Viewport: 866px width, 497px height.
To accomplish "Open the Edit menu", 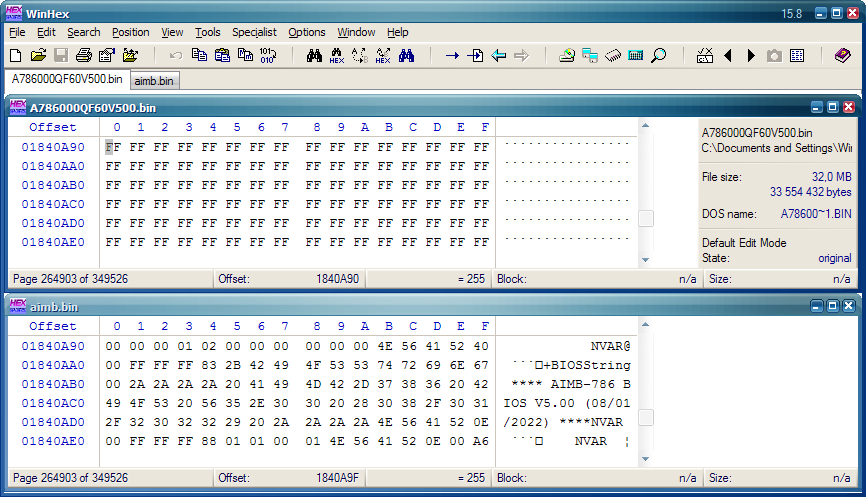I will pos(46,32).
